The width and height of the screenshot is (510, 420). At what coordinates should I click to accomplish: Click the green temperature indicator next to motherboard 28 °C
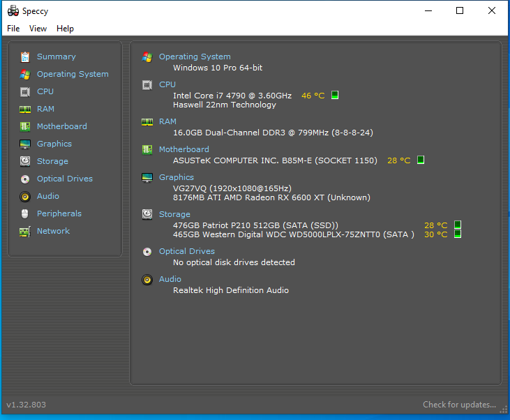(x=421, y=160)
